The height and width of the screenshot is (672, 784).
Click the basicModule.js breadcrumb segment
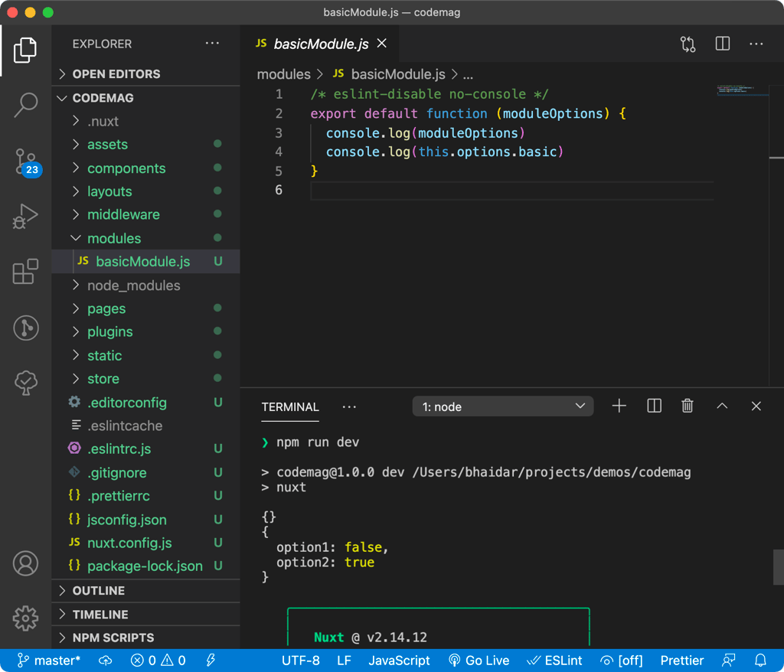[390, 74]
